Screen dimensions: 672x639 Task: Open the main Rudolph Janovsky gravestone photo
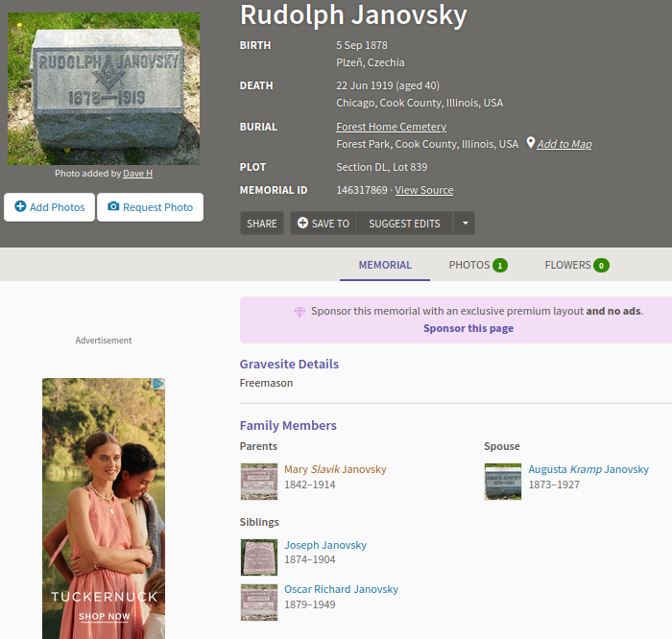click(x=104, y=88)
